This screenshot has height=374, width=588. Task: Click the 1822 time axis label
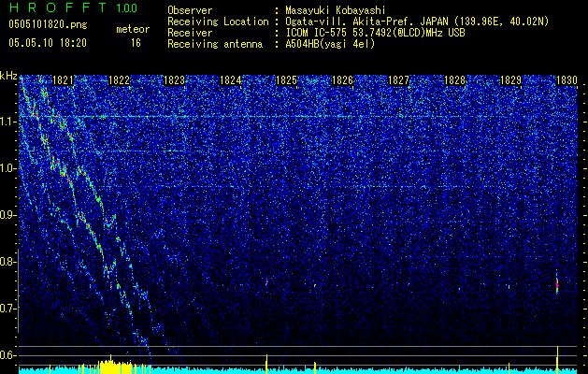tap(119, 80)
